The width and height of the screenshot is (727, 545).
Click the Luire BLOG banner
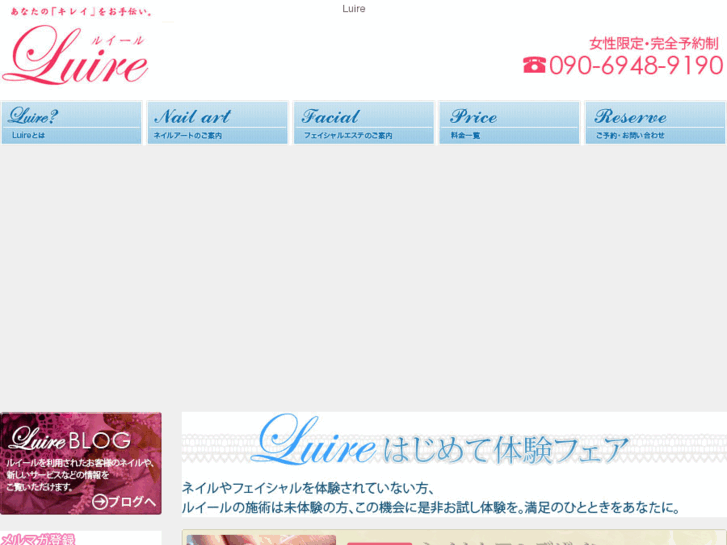tap(81, 463)
